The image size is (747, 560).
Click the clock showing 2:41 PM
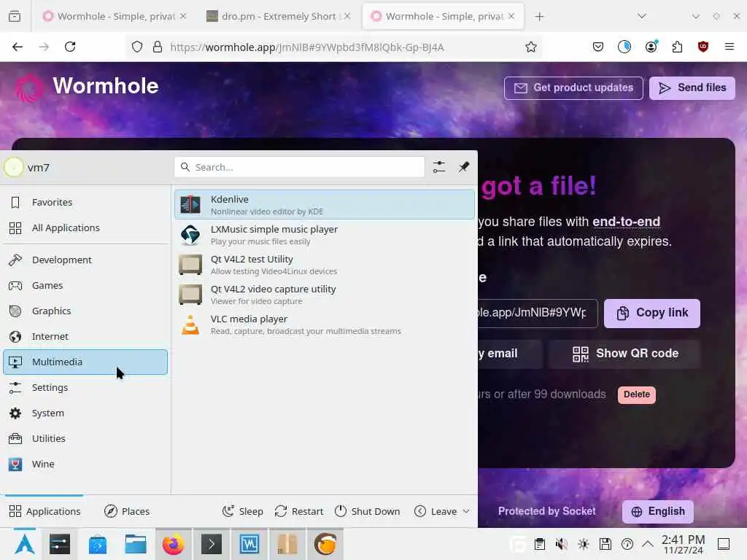pos(683,544)
